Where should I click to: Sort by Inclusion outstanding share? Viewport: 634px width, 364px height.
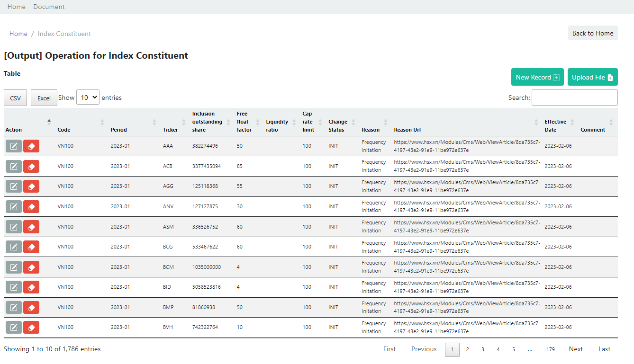[x=213, y=122]
